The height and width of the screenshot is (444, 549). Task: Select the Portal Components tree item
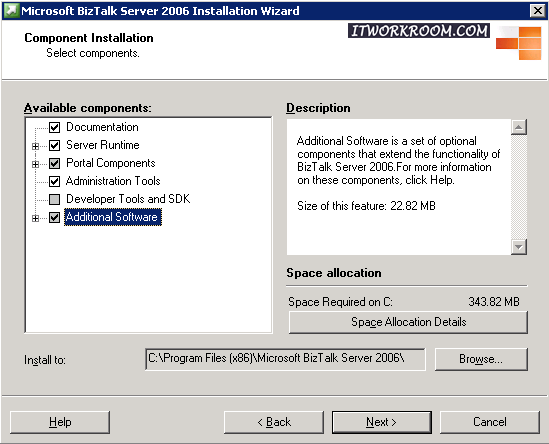coord(111,163)
